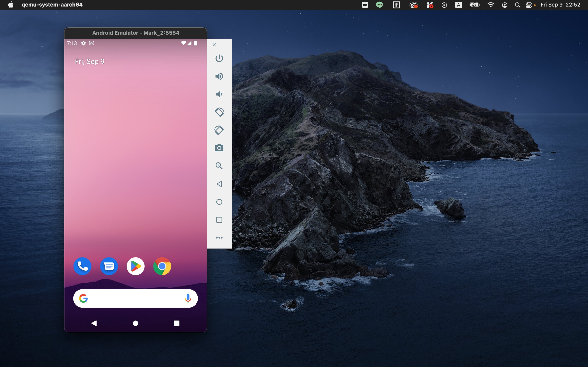The image size is (588, 367).
Task: Tap the Android home navigation button
Action: (136, 323)
